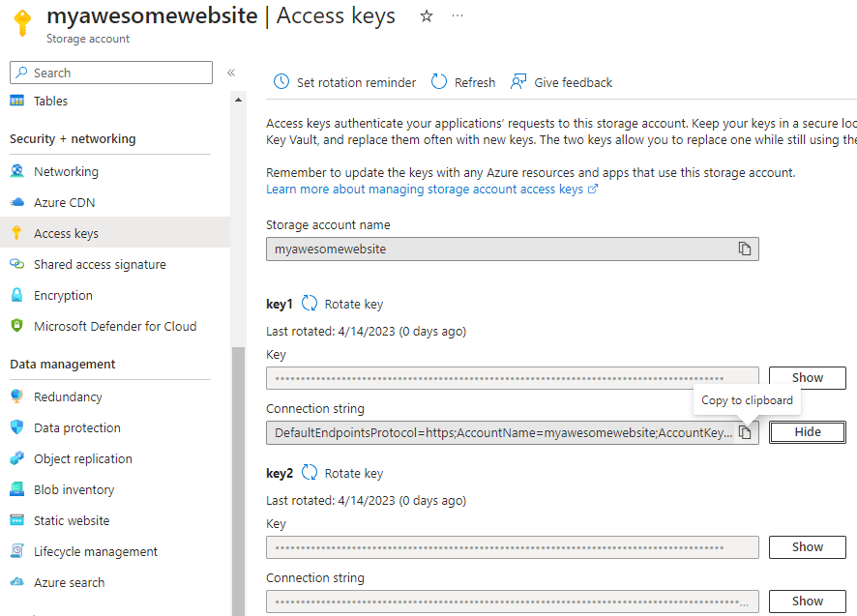
Task: Hide the key1 connection string
Action: point(808,432)
